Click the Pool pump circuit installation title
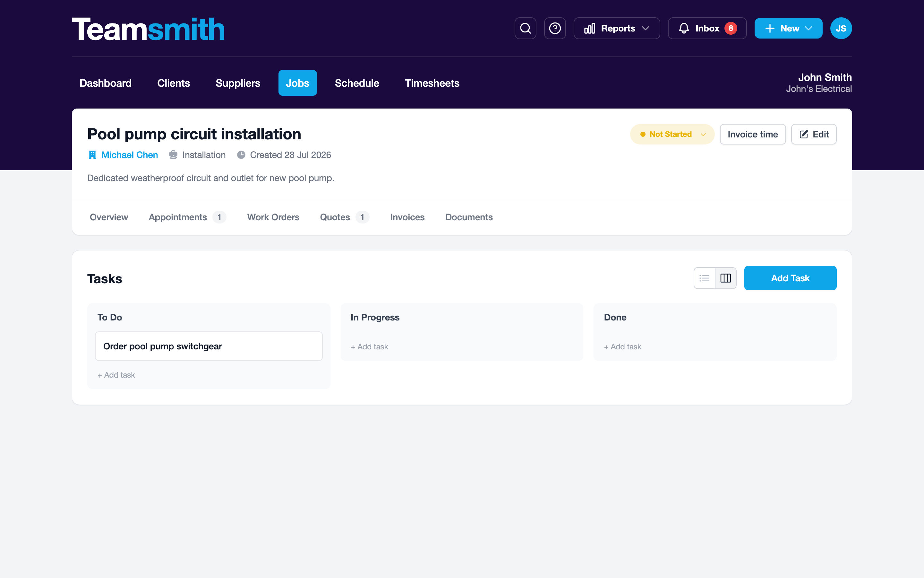 coord(194,134)
